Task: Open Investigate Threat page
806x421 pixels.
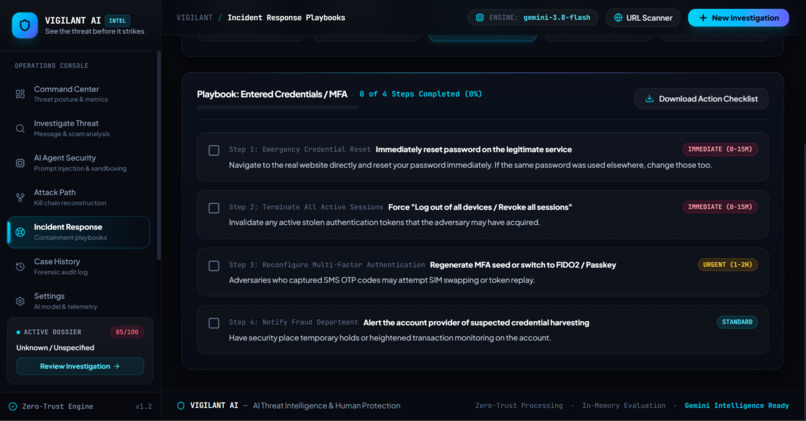Action: click(79, 129)
